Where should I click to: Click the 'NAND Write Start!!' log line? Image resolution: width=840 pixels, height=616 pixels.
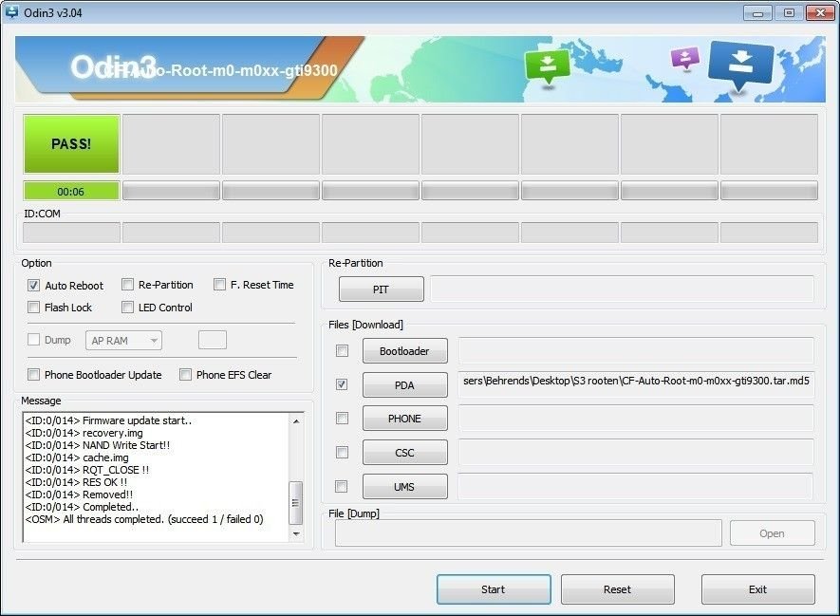(x=98, y=445)
